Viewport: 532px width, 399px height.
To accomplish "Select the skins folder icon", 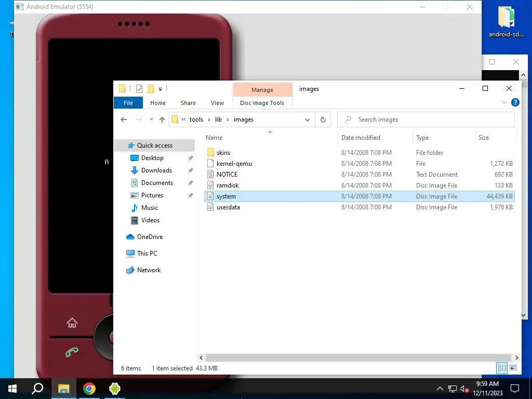I will 210,152.
